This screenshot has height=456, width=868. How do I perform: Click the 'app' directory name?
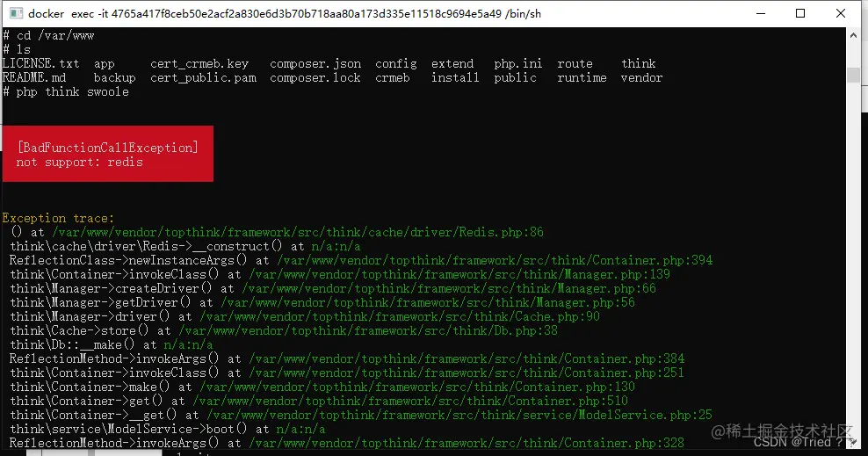(x=104, y=64)
